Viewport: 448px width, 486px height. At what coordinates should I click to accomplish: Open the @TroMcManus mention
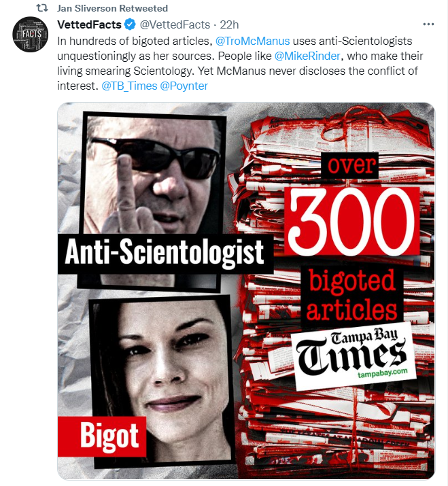pyautogui.click(x=253, y=41)
